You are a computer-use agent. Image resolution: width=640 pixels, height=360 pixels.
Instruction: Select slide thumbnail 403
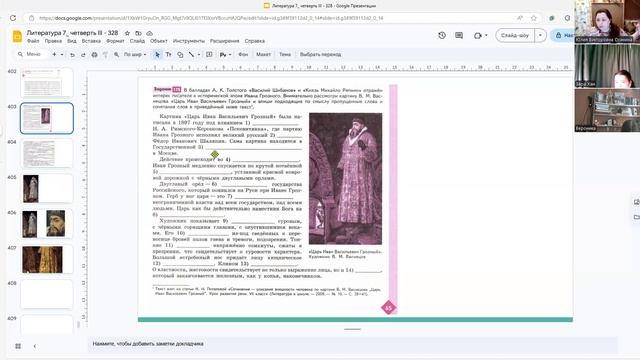pyautogui.click(x=47, y=118)
